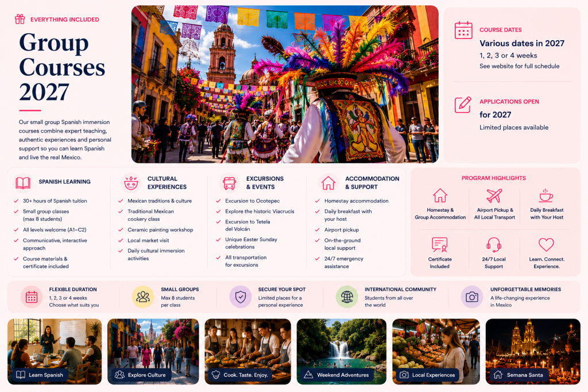This screenshot has height=392, width=588.
Task: Open the Weekend Adventures waterfall photo
Action: point(342,351)
